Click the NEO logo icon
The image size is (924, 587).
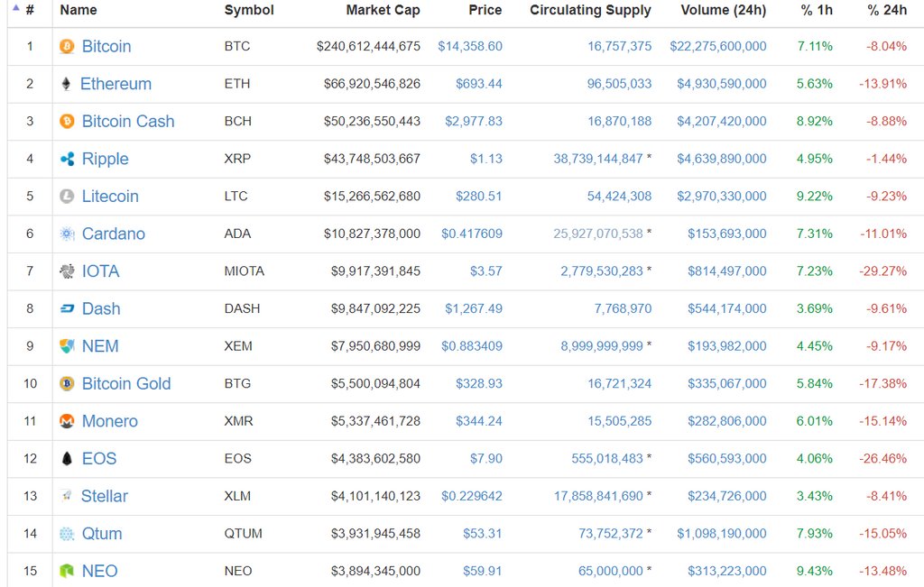(x=67, y=571)
